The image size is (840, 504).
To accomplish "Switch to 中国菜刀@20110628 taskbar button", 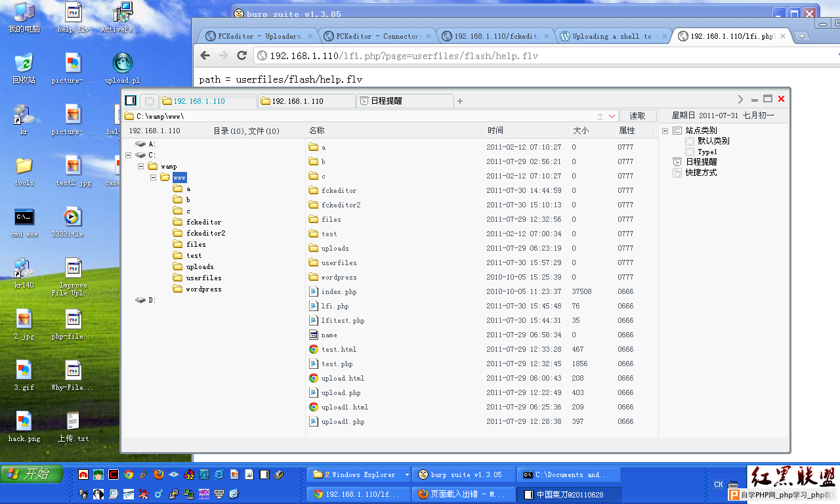I will [570, 494].
